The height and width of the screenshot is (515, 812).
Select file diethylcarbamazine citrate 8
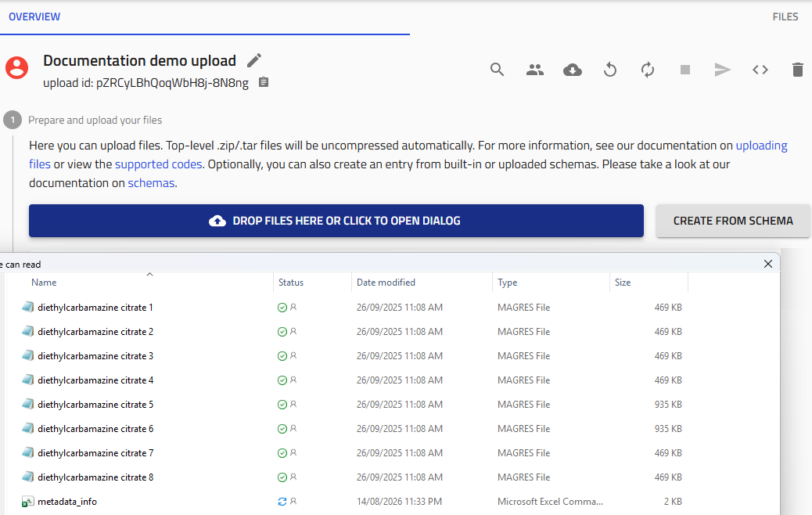(x=95, y=477)
